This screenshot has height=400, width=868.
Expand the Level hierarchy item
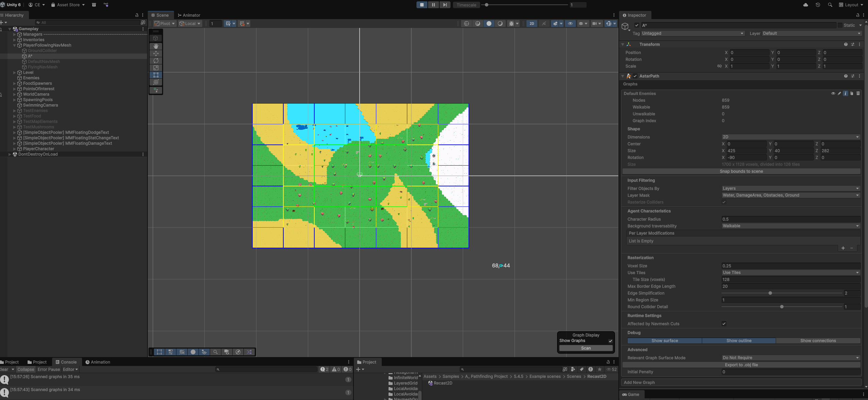[14, 73]
